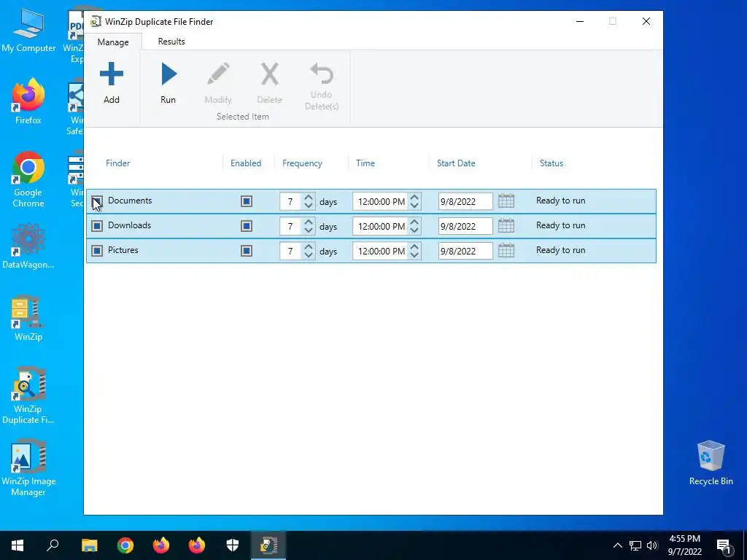Open WinZip Image Manager desktop shortcut
747x560 pixels.
tap(28, 468)
